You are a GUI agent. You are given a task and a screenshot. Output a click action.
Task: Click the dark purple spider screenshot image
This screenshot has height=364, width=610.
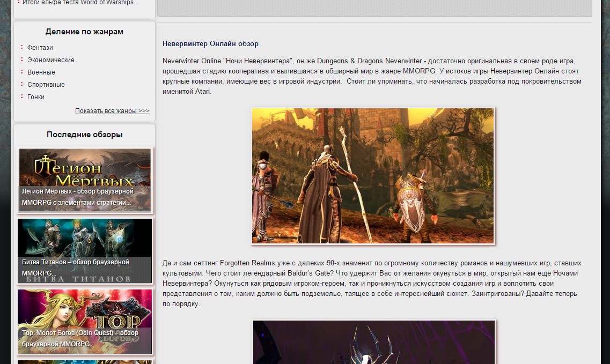tap(374, 342)
